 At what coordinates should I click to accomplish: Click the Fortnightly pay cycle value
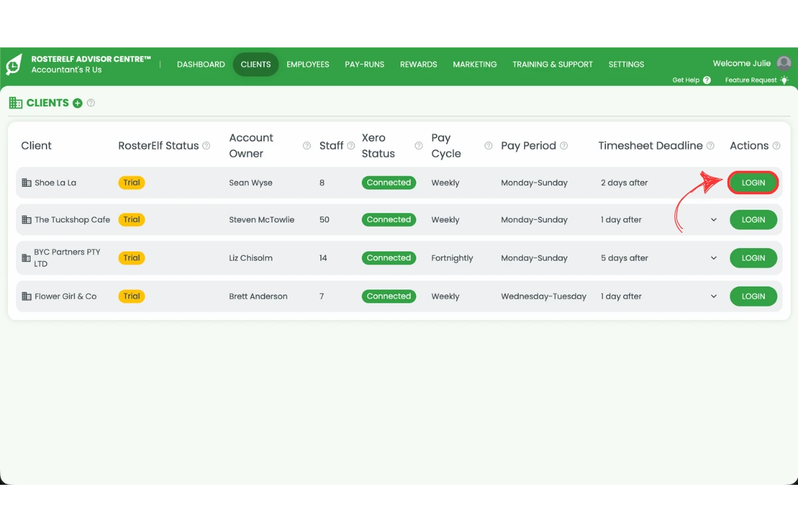(452, 258)
